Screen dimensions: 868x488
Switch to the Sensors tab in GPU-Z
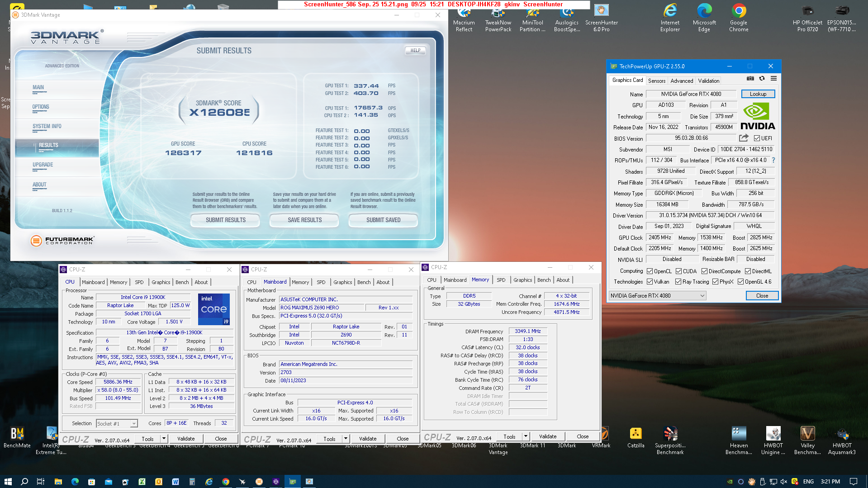656,81
